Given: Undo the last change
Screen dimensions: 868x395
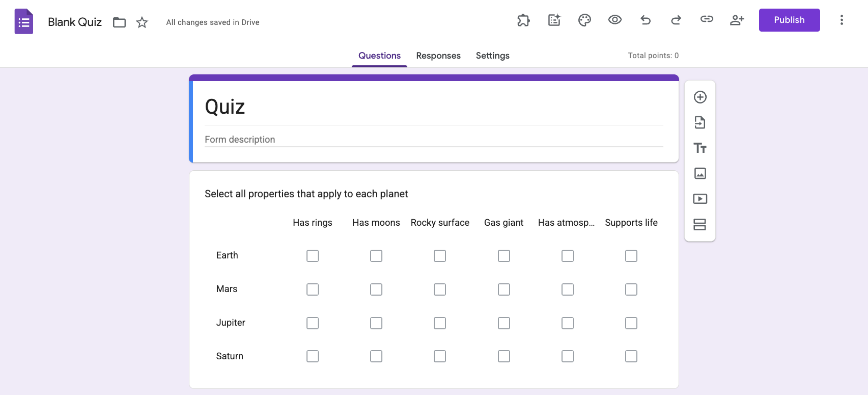Looking at the screenshot, I should [x=645, y=20].
